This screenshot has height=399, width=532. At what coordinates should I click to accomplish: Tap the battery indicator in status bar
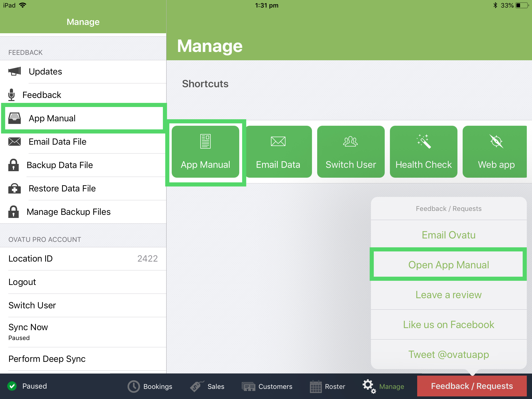[522, 5]
